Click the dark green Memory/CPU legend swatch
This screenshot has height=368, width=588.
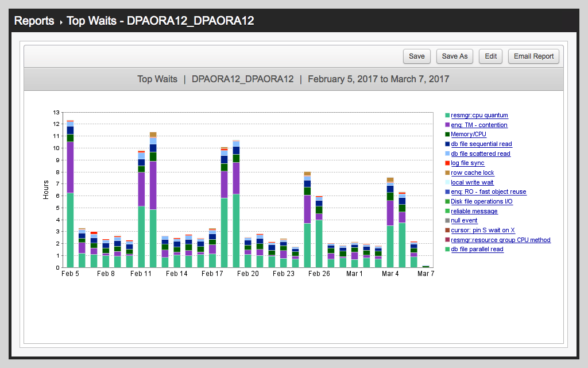pos(447,135)
